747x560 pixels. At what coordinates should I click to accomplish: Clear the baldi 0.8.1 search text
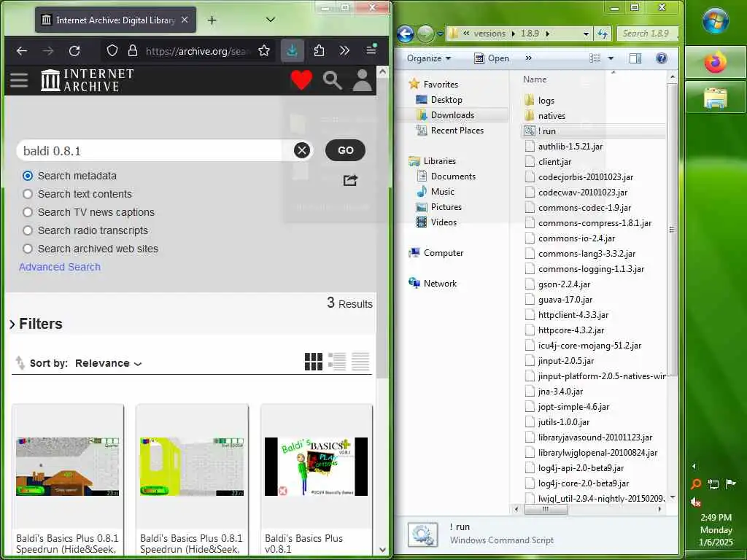pyautogui.click(x=301, y=150)
